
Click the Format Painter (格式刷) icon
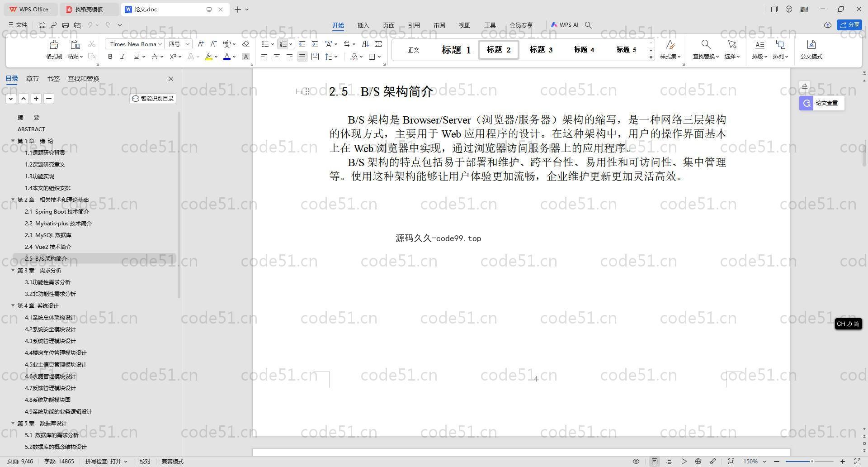pos(54,44)
